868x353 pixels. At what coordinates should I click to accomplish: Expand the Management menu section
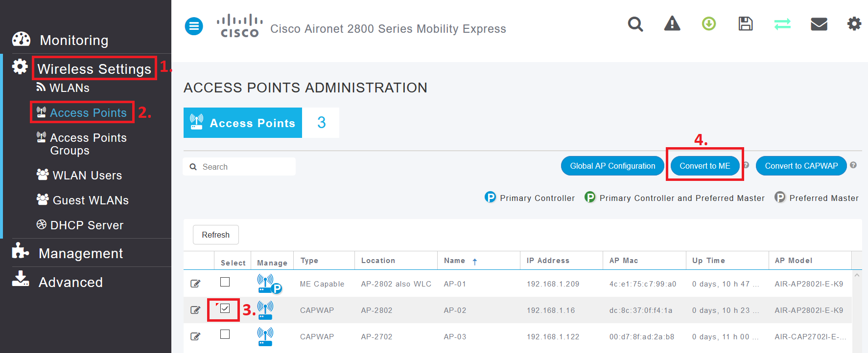[81, 253]
